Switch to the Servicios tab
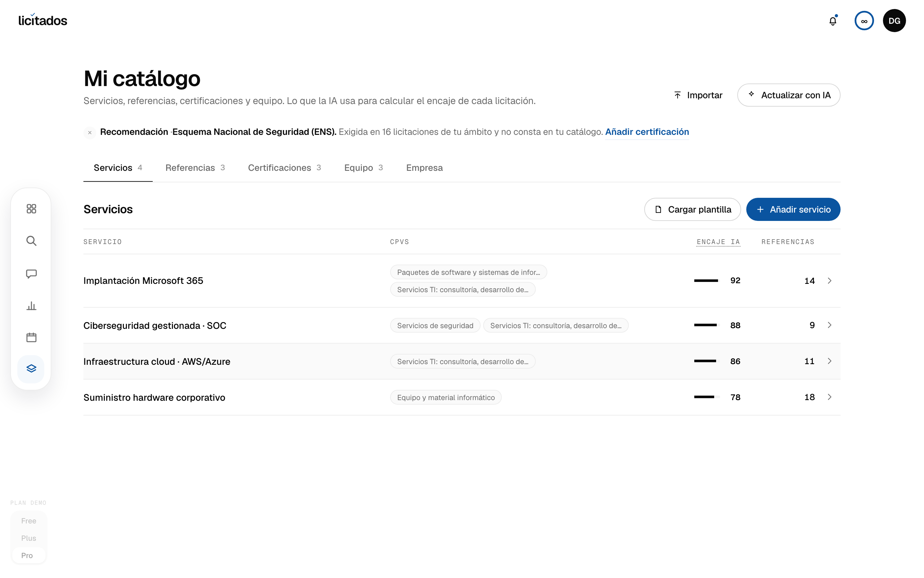Viewport: 924px width, 578px height. (118, 168)
